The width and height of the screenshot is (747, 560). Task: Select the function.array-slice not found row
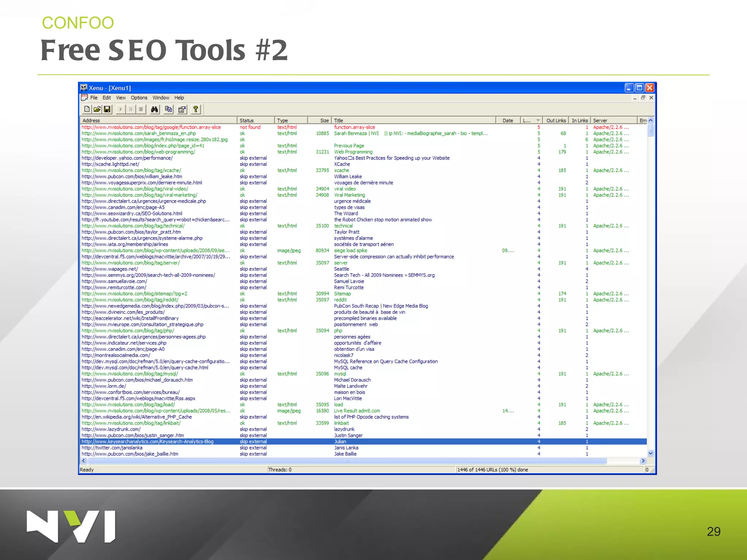click(x=363, y=127)
